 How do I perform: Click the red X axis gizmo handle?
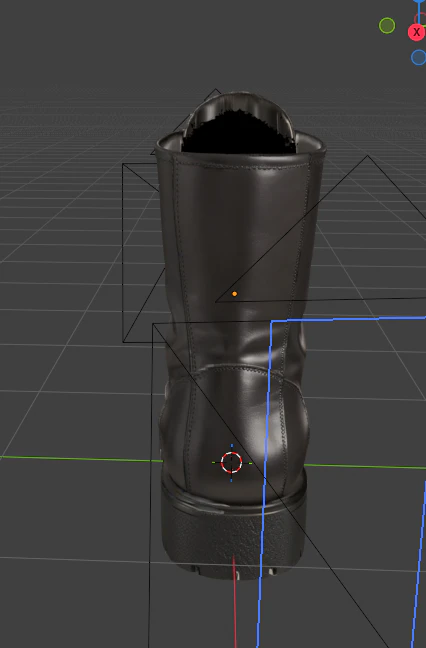416,32
